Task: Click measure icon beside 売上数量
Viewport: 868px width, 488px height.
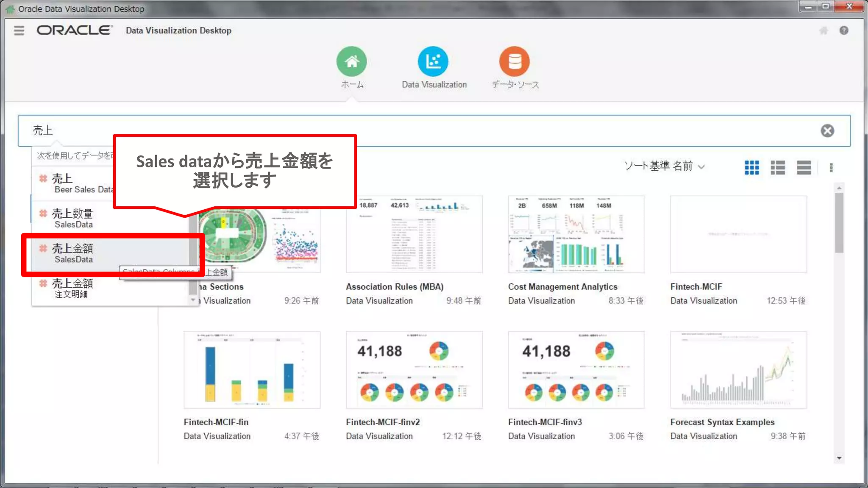Action: 43,213
